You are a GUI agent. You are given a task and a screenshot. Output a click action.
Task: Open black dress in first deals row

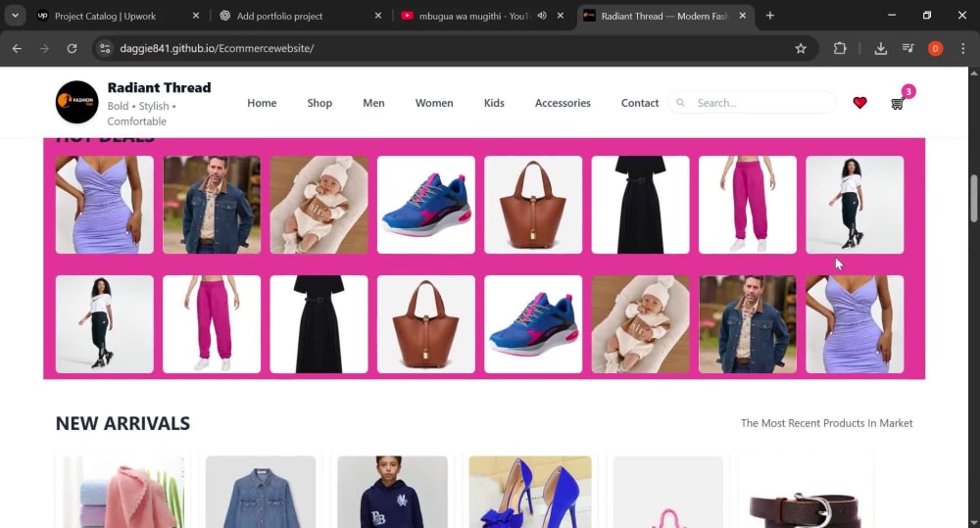tap(640, 205)
